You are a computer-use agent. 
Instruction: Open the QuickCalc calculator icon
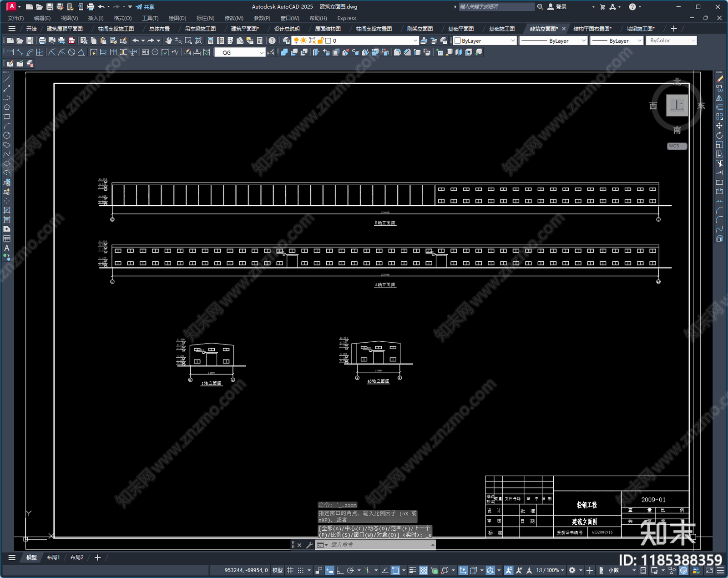click(x=260, y=41)
